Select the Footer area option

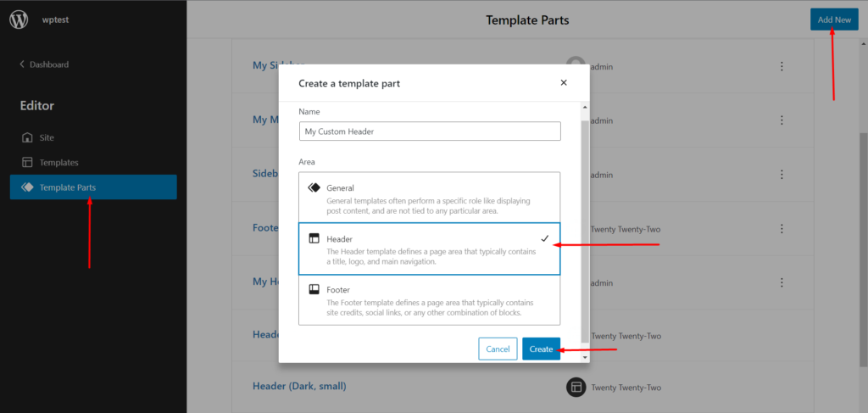tap(429, 300)
